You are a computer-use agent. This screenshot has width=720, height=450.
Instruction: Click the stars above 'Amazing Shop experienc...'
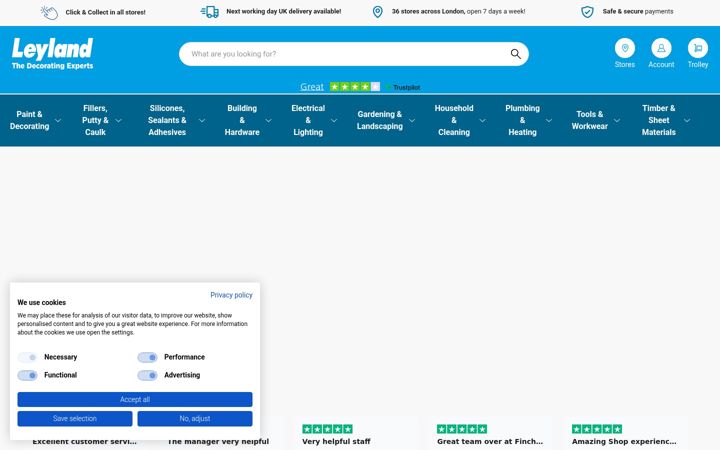click(x=597, y=429)
